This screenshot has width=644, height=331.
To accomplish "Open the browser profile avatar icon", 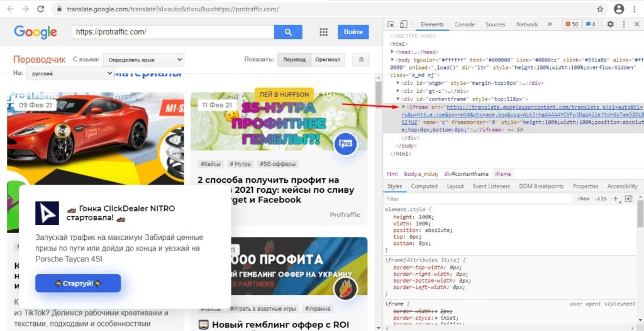I will 619,9.
